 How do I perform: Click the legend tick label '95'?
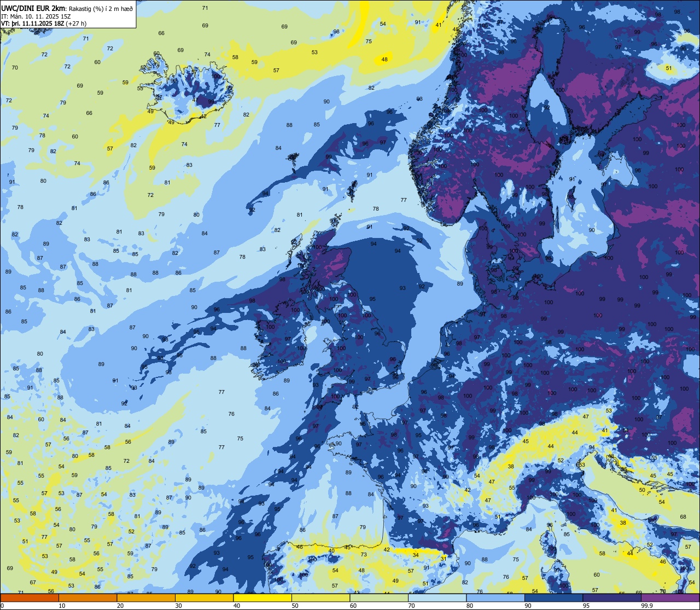coord(586,606)
